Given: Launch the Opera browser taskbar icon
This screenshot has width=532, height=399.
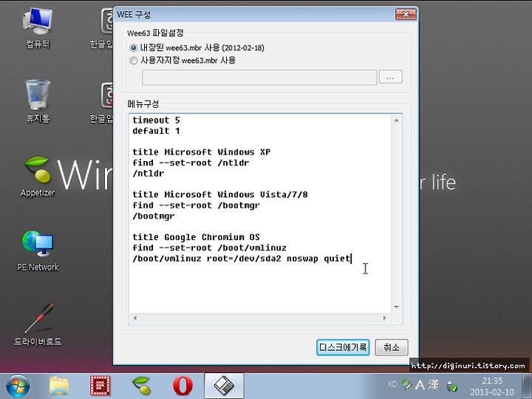Looking at the screenshot, I should [183, 386].
